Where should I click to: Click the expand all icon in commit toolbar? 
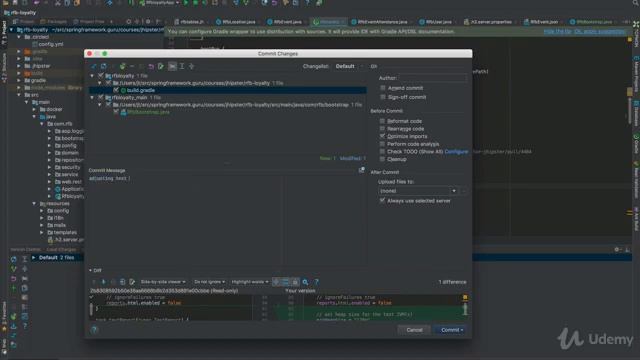pyautogui.click(x=182, y=66)
